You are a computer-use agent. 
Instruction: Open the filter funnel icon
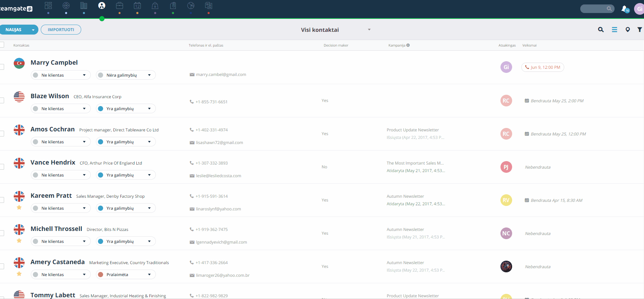click(x=640, y=30)
